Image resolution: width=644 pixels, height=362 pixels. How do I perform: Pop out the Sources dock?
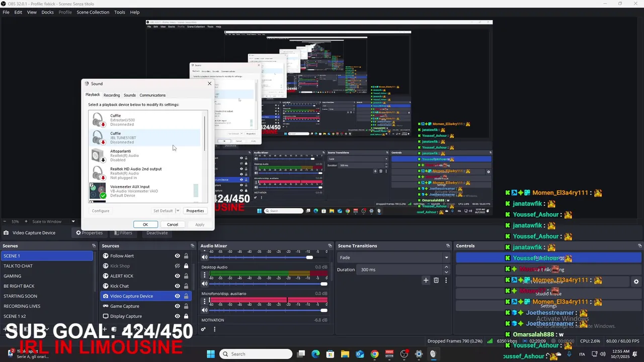[193, 246]
